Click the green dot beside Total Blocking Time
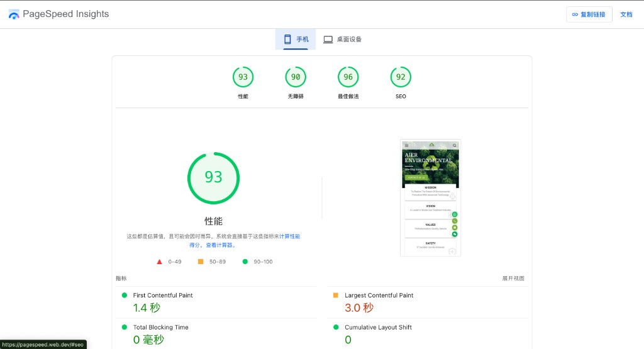644x349 pixels. pos(125,327)
